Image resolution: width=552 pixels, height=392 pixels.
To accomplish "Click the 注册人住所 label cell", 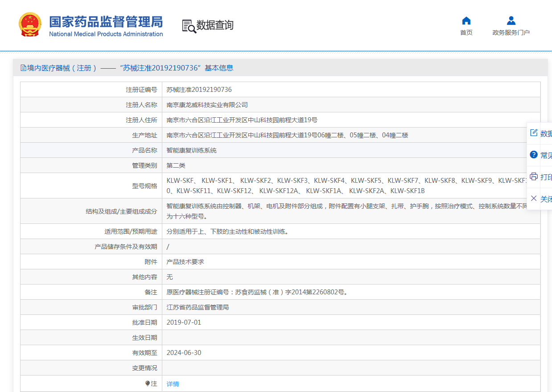I will [91, 120].
